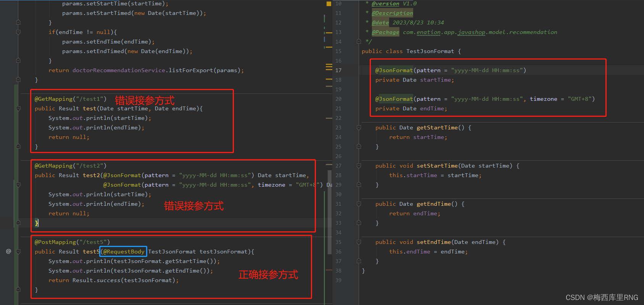This screenshot has width=644, height=305.
Task: Click listForExport(params) method call
Action: point(204,70)
